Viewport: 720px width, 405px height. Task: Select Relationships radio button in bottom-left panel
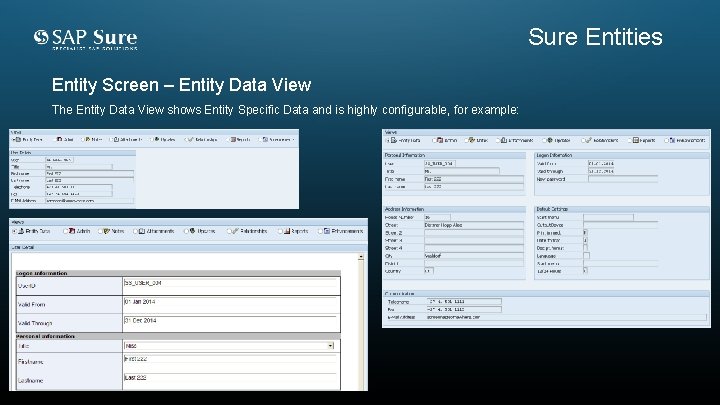[x=229, y=231]
